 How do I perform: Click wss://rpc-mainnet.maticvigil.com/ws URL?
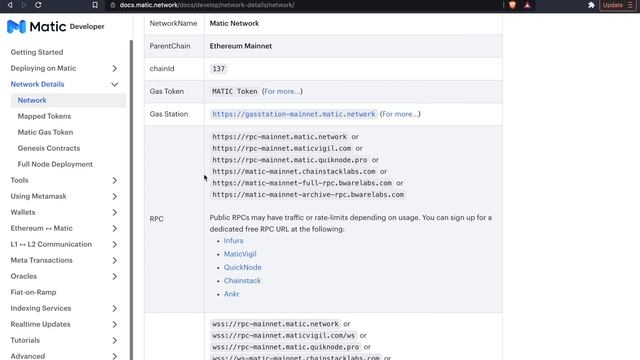point(284,335)
